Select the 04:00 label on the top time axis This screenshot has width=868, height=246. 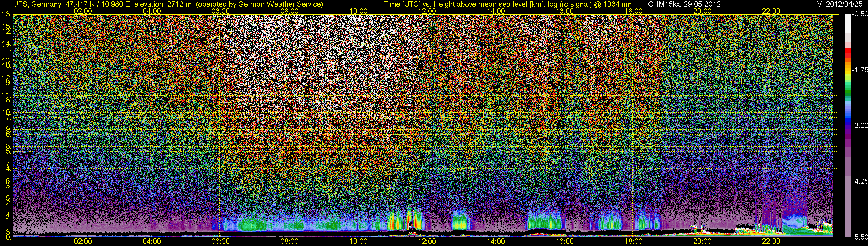[152, 11]
